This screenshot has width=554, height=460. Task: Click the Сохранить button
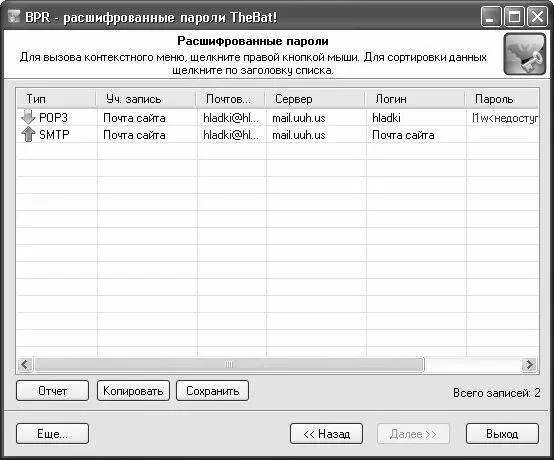click(x=212, y=390)
